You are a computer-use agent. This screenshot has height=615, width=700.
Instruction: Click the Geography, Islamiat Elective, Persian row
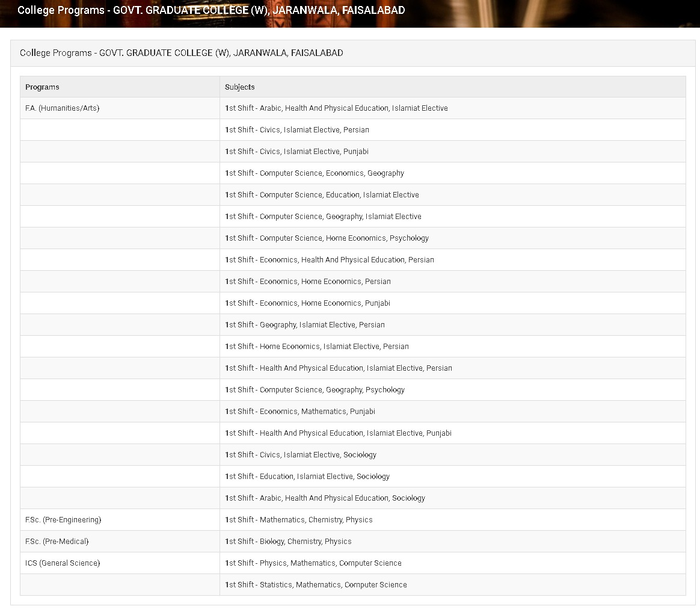[x=305, y=325]
